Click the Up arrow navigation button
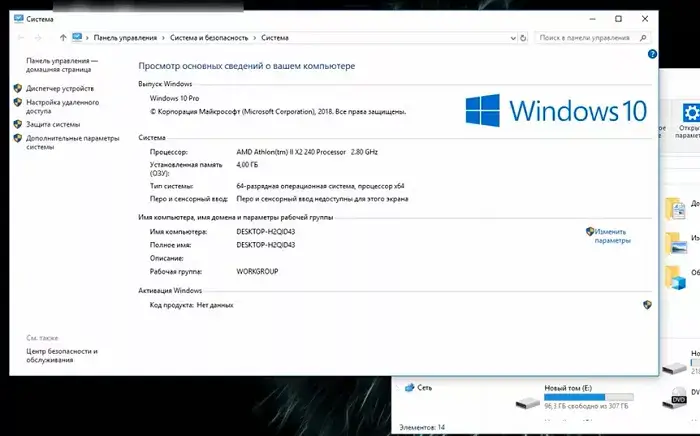The image size is (700, 436). click(x=63, y=38)
